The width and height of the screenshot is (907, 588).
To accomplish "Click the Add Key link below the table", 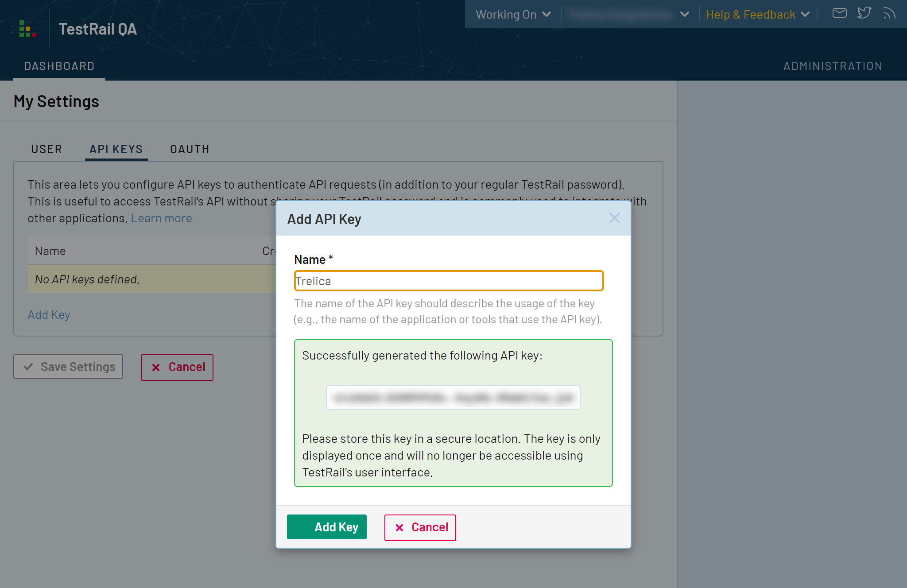I will tap(49, 315).
